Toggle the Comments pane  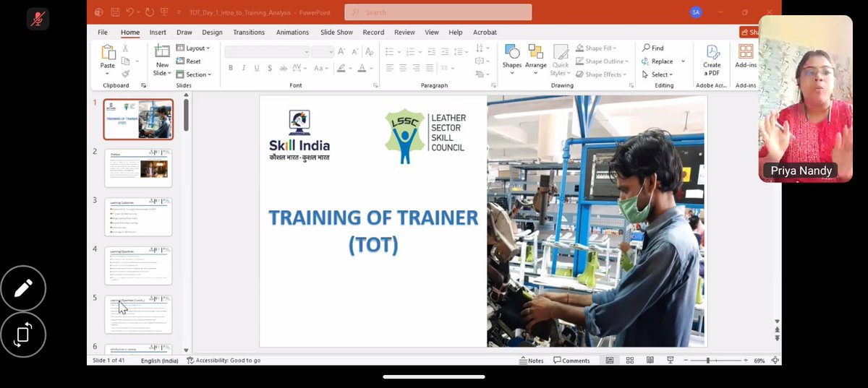pyautogui.click(x=571, y=360)
